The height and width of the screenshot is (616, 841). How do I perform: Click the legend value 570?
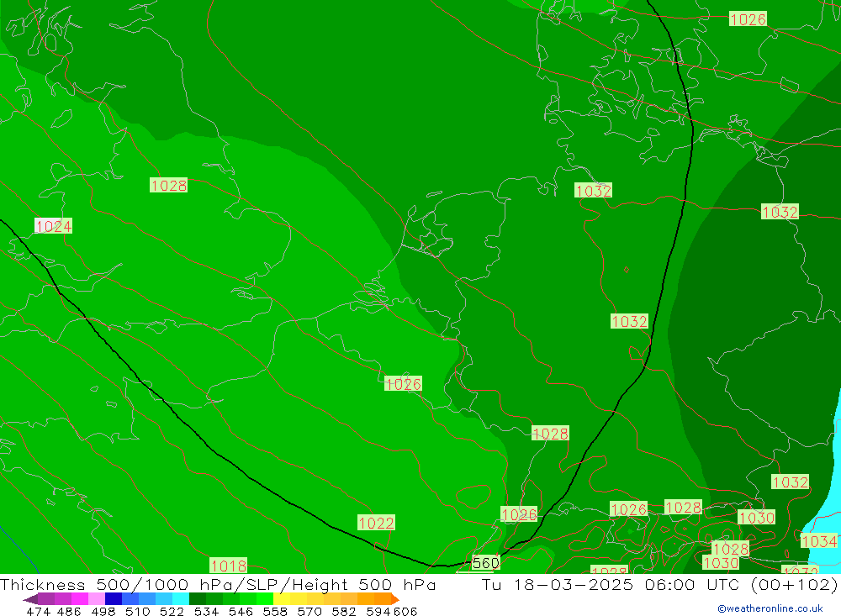[309, 612]
